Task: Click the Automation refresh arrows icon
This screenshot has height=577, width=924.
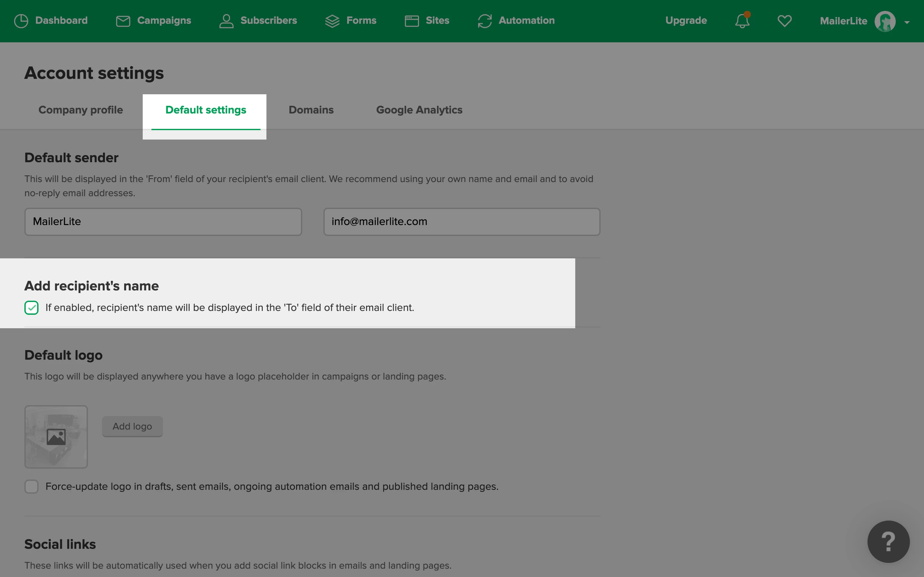Action: [484, 21]
